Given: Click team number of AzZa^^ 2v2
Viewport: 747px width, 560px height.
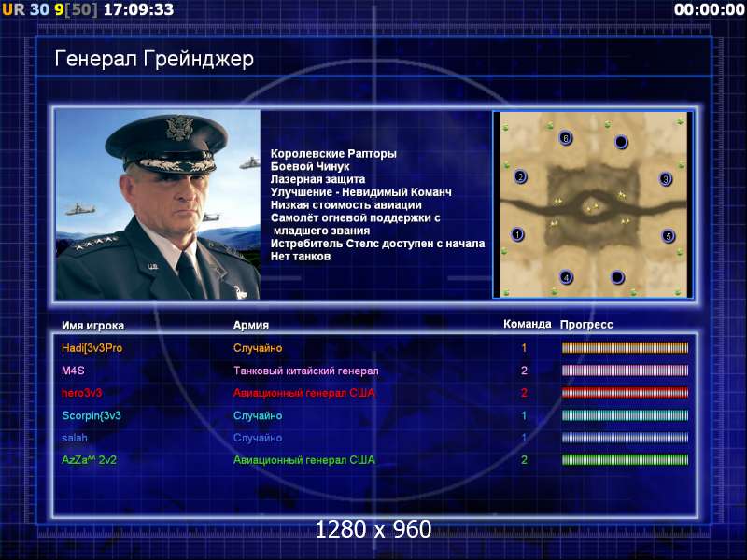Looking at the screenshot, I should click(524, 460).
